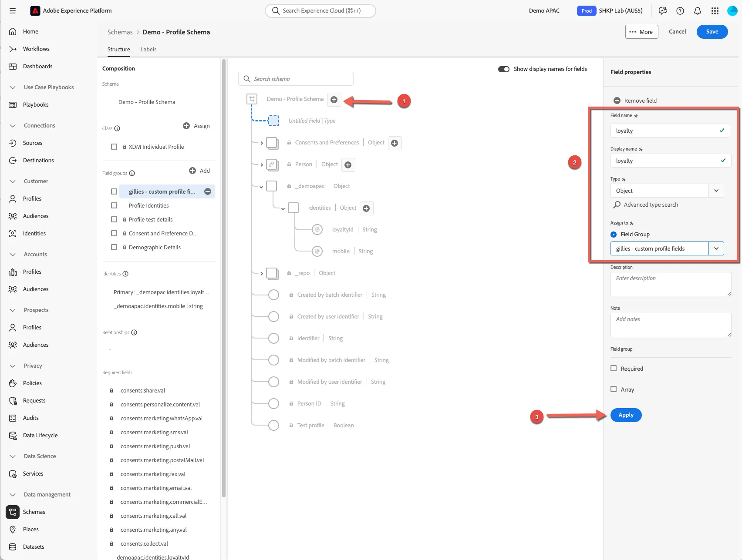Check the XDM Individual Profile checkbox
The height and width of the screenshot is (560, 742).
click(114, 147)
